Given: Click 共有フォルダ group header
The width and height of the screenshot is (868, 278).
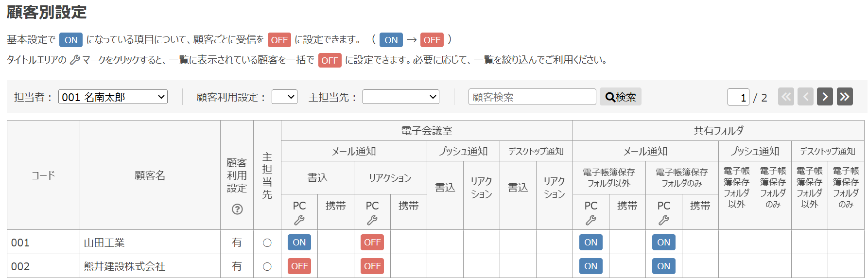Looking at the screenshot, I should click(x=718, y=131).
